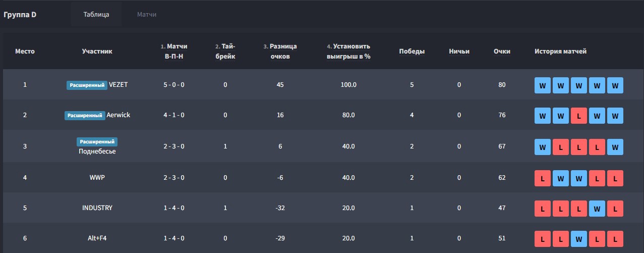Click the Тай-брейк column header
The height and width of the screenshot is (253, 644).
tap(225, 52)
